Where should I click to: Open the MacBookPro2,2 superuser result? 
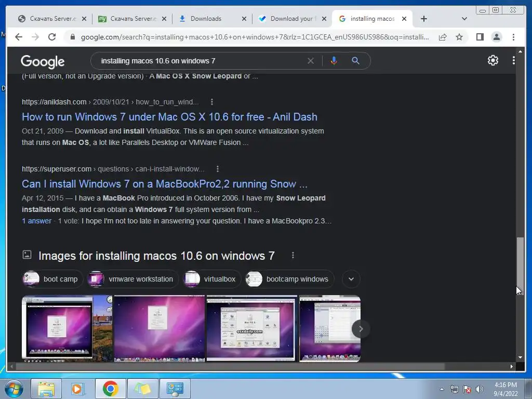165,184
